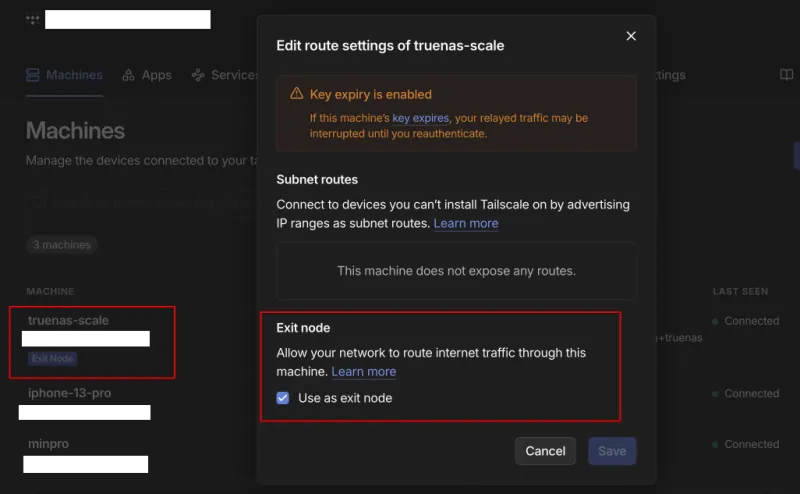
Task: Select the truenas-scale machine name
Action: (x=68, y=321)
